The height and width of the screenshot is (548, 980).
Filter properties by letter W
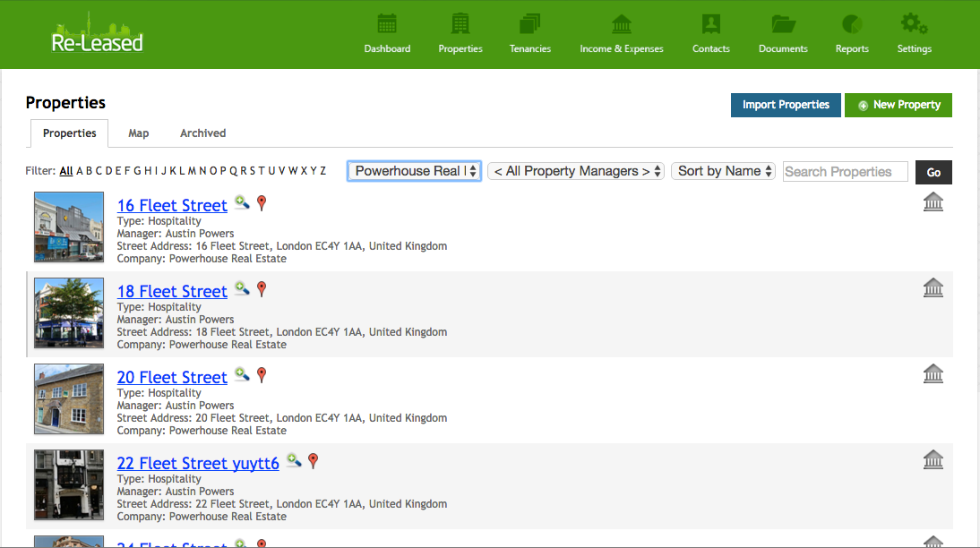coord(293,171)
